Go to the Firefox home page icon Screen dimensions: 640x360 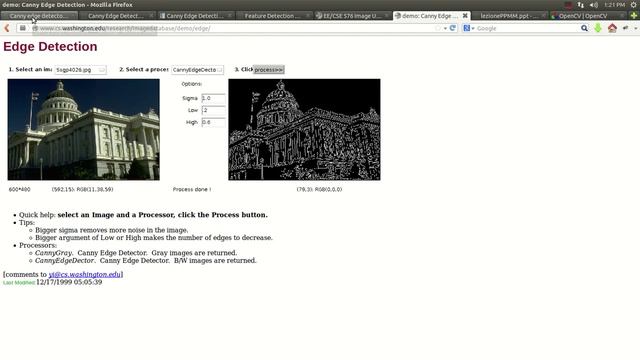coord(612,28)
